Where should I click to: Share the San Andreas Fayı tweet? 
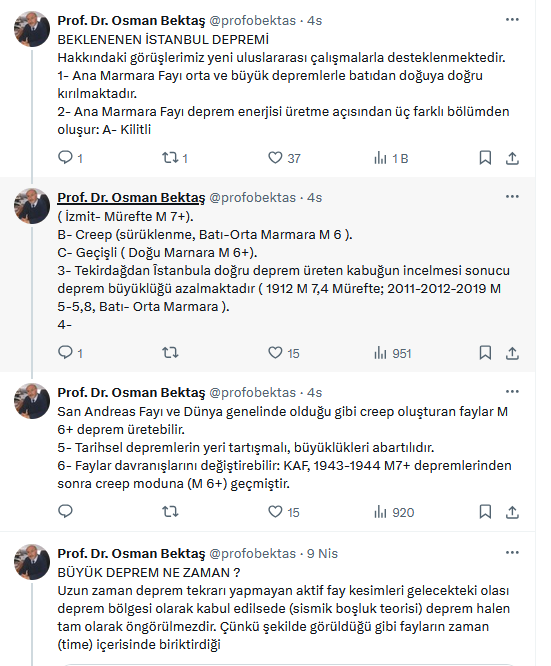pos(512,512)
